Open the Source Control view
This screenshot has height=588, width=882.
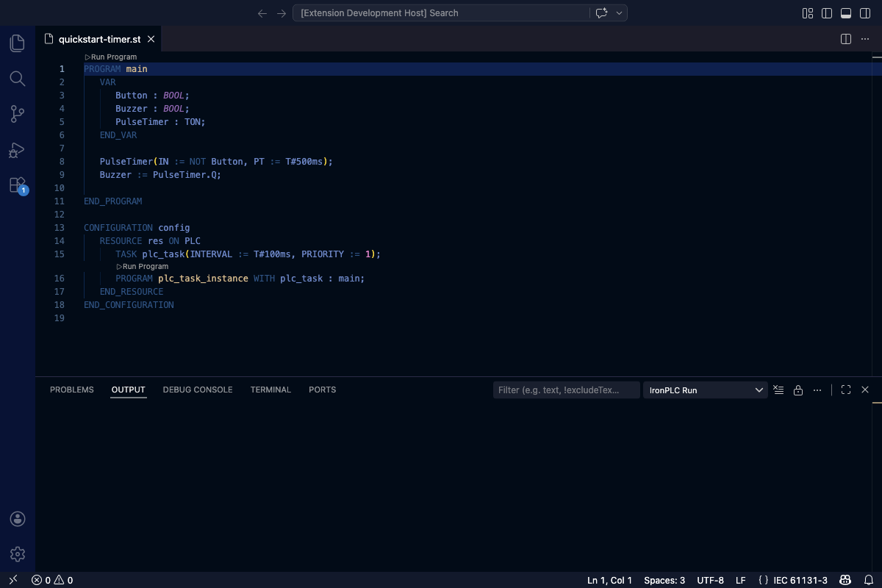point(18,114)
